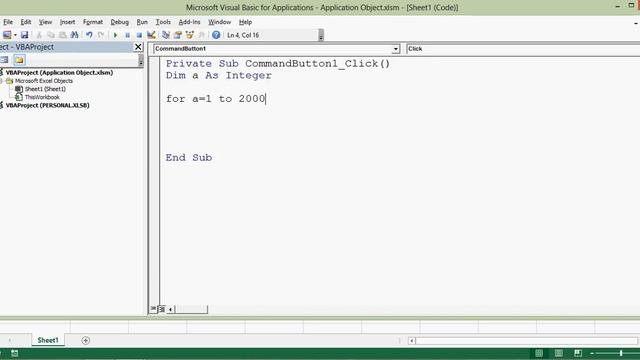Open the Insert menu

pos(67,22)
